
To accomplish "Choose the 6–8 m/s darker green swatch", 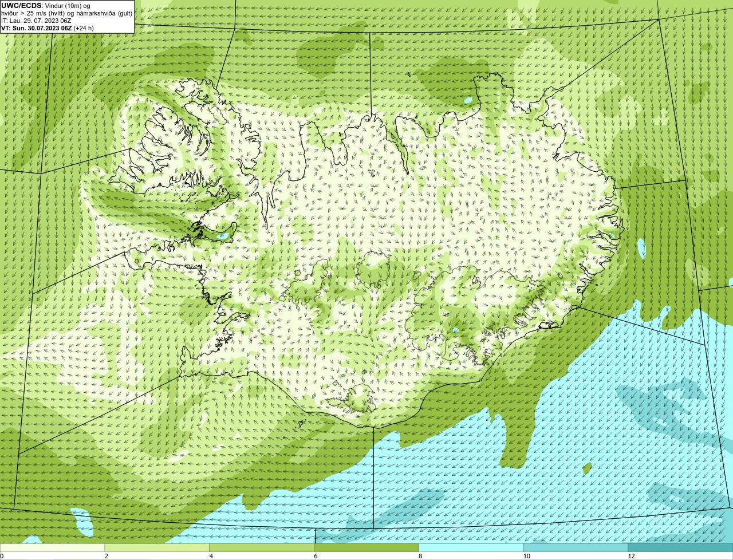I will pos(366,547).
